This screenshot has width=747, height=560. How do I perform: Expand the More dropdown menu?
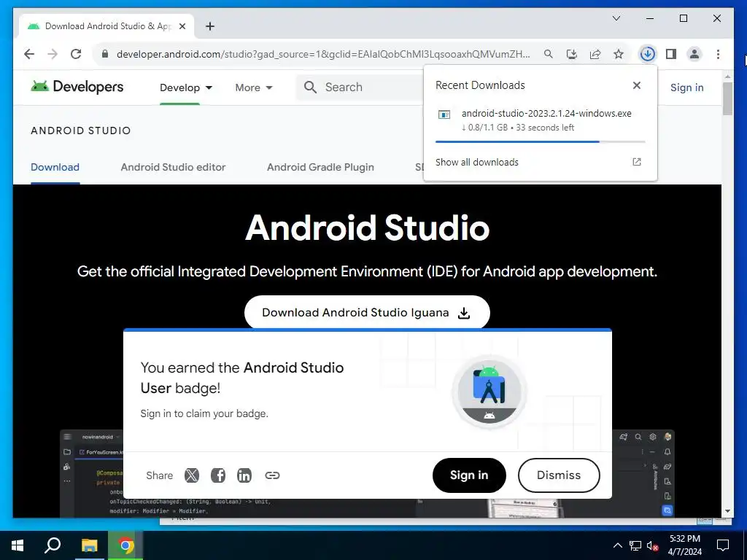pos(253,87)
